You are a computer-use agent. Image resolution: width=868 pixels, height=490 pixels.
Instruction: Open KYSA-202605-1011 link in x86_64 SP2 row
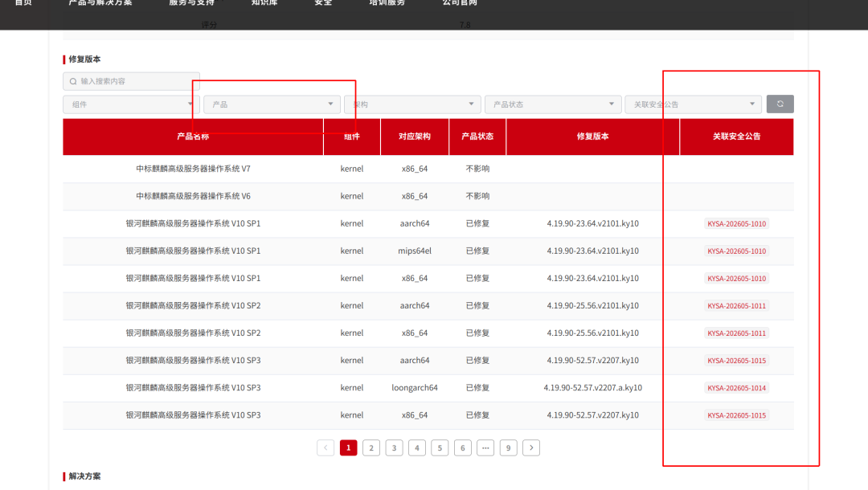pyautogui.click(x=736, y=333)
